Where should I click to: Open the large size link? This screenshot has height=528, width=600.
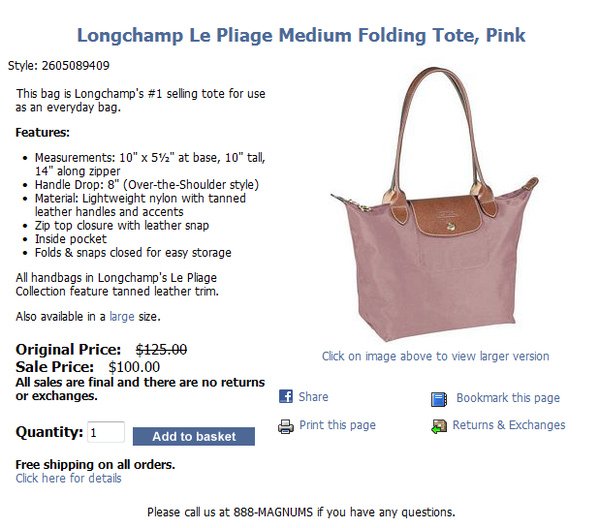[x=122, y=317]
